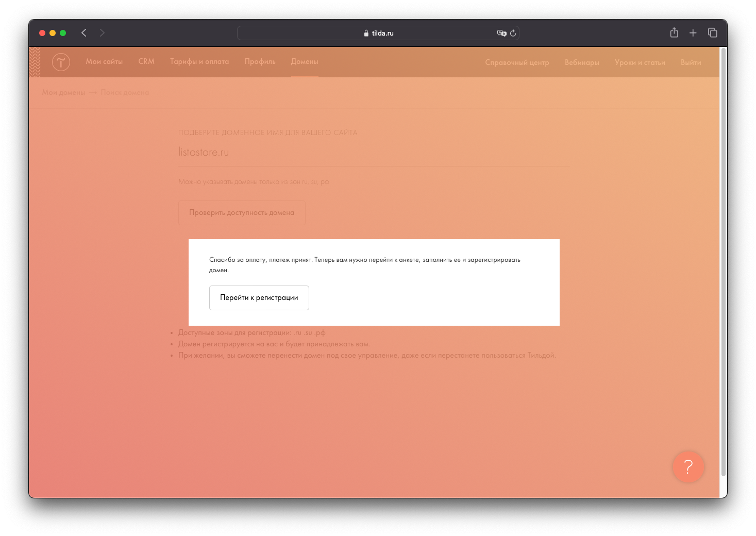This screenshot has width=756, height=536.
Task: Open the Вебинары link
Action: click(582, 62)
